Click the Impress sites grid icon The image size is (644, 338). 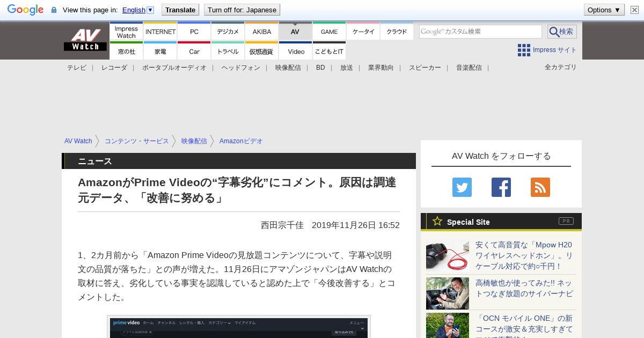524,50
